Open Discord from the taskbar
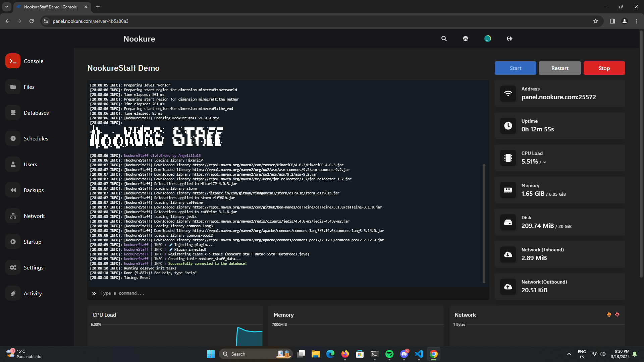Screen dimensions: 644x362 404,354
